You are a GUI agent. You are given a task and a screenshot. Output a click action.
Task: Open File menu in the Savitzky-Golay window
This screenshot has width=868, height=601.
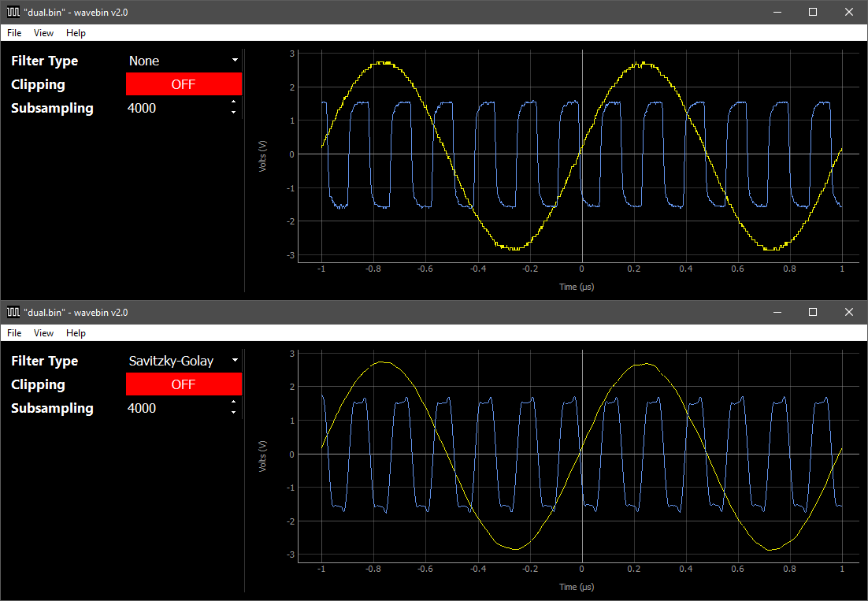point(14,333)
